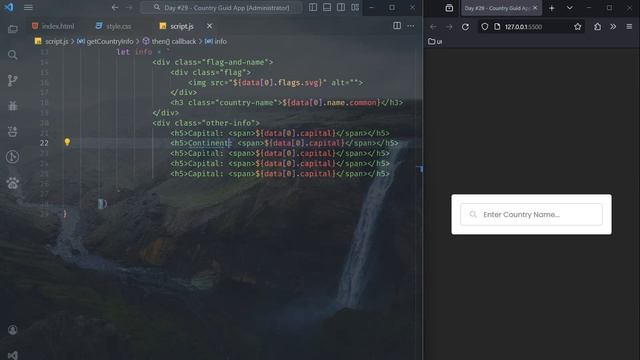Close the script.js tab

(209, 26)
